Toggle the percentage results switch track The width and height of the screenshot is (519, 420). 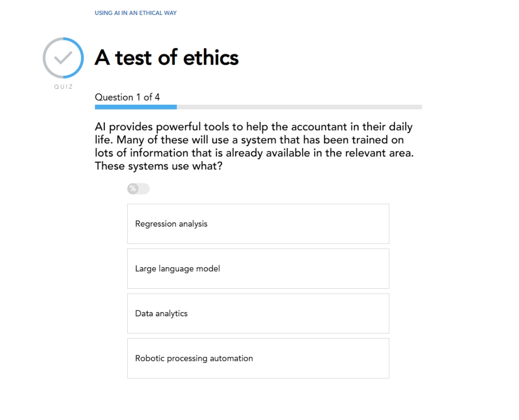tap(143, 189)
